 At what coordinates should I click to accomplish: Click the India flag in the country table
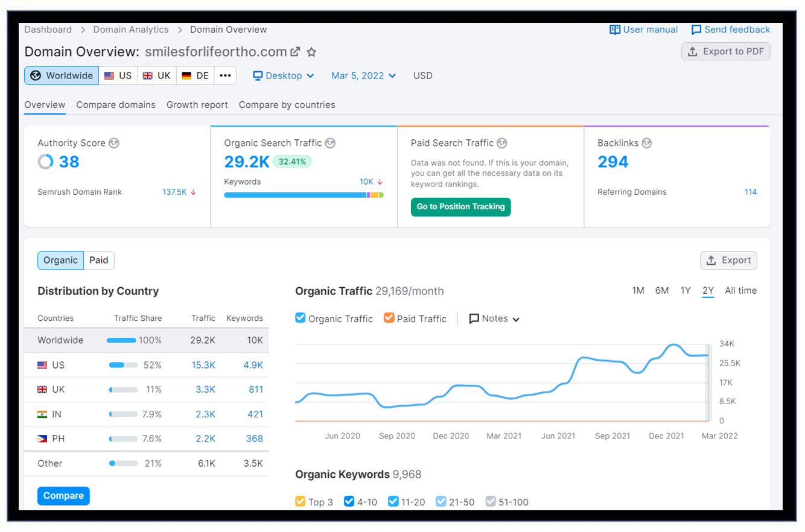tap(42, 414)
